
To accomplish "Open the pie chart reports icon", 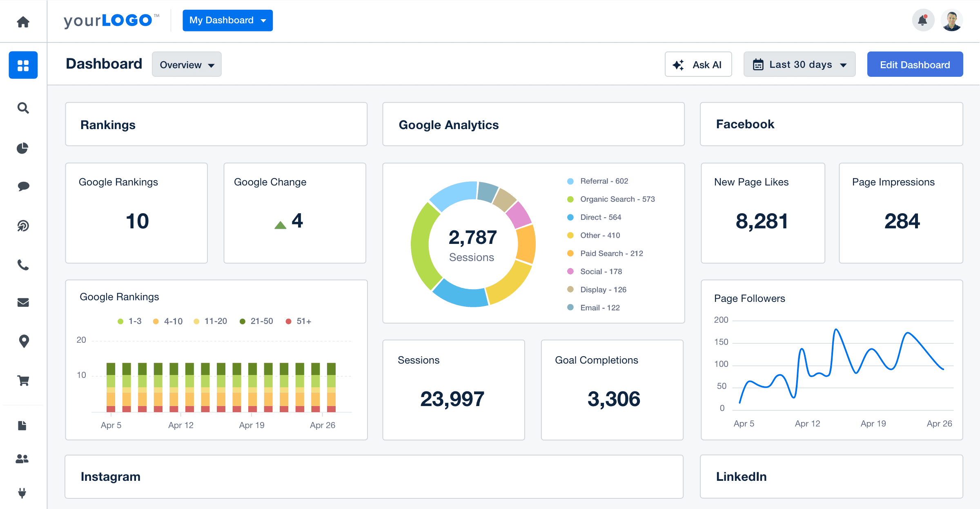I will pos(23,148).
